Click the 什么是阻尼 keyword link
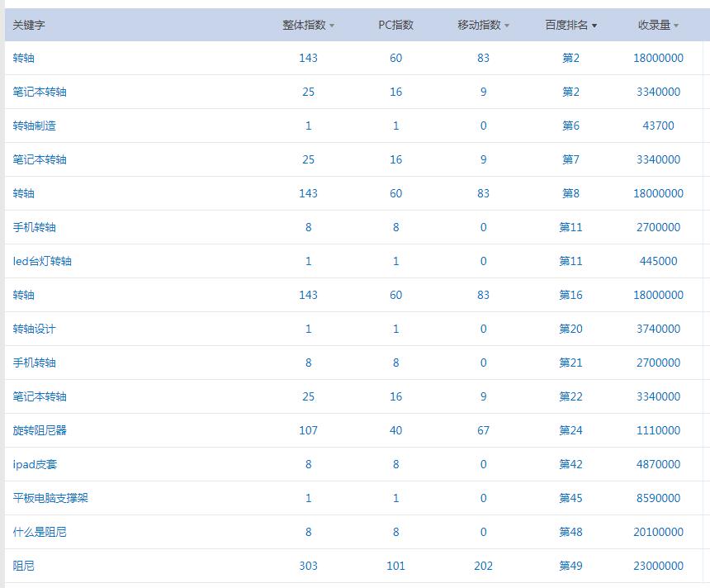The image size is (710, 588). point(40,532)
